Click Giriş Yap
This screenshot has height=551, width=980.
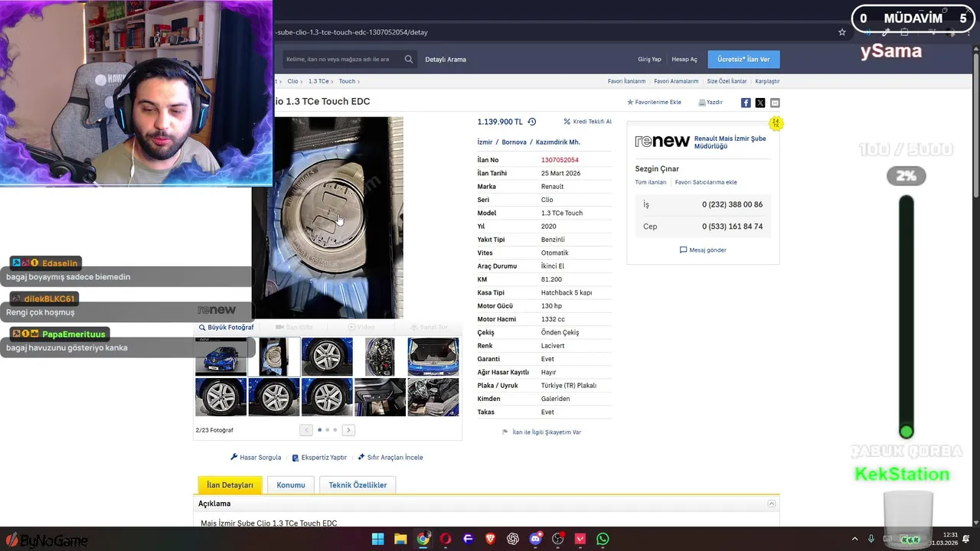pyautogui.click(x=649, y=59)
